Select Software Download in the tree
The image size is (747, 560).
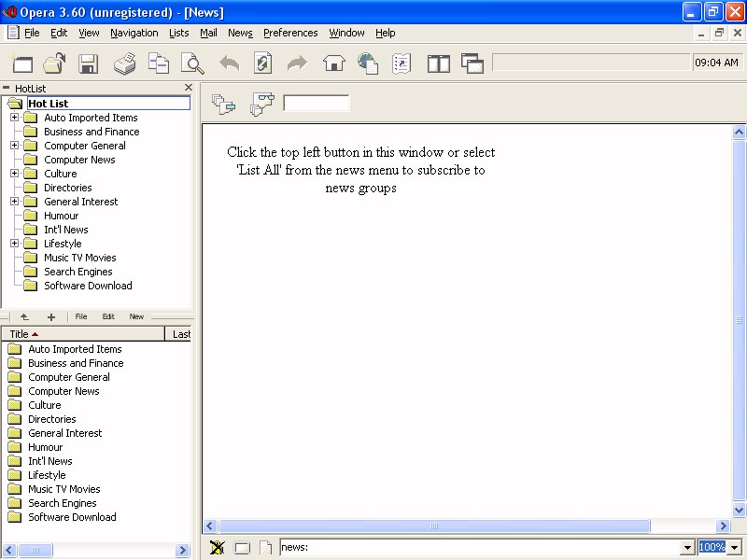pos(88,286)
